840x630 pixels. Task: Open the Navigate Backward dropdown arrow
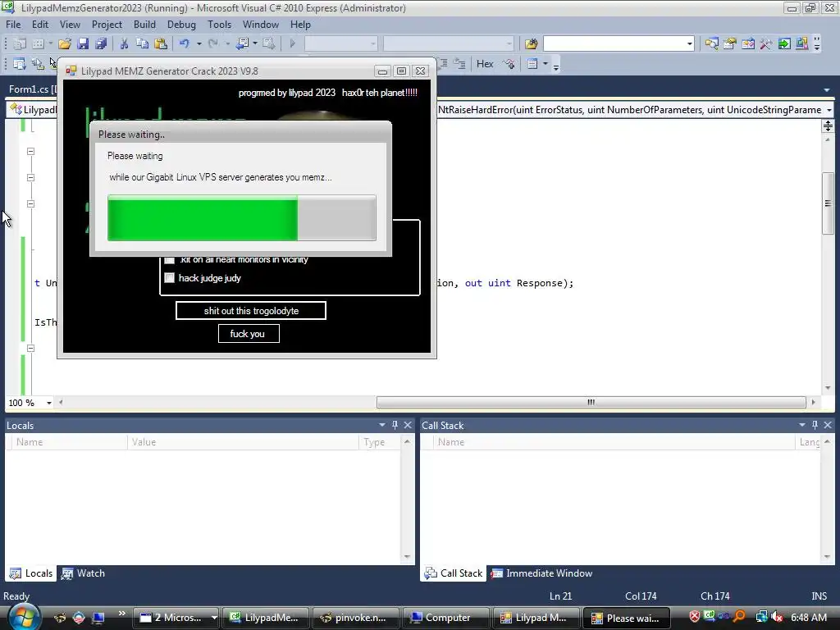click(255, 43)
